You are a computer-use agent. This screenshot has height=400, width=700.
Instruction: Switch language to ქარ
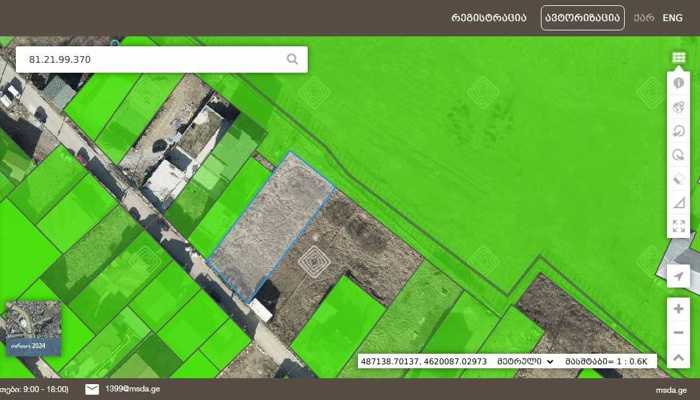pyautogui.click(x=644, y=18)
